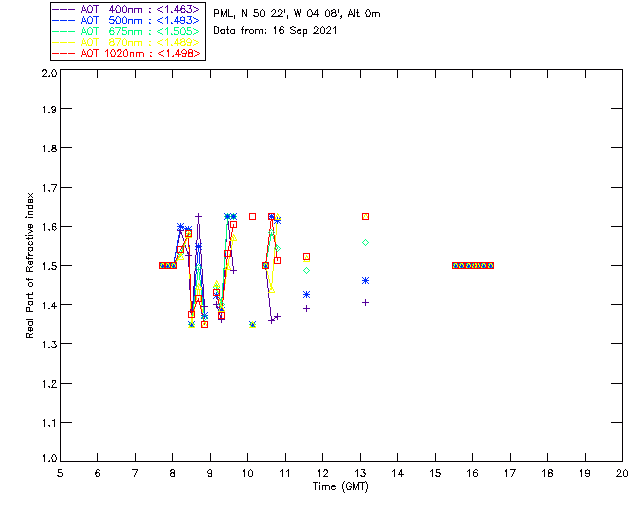The image size is (640, 512).
Task: Click the x-axis tick label '17'
Action: pyautogui.click(x=510, y=473)
